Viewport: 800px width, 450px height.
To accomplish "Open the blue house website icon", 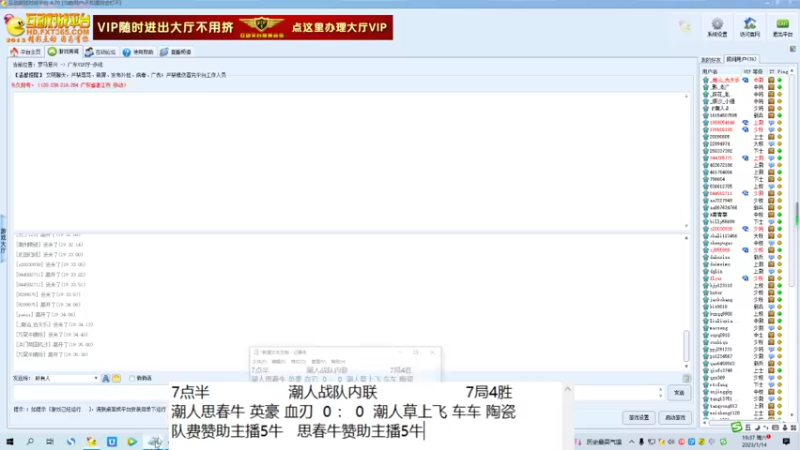I will click(749, 28).
